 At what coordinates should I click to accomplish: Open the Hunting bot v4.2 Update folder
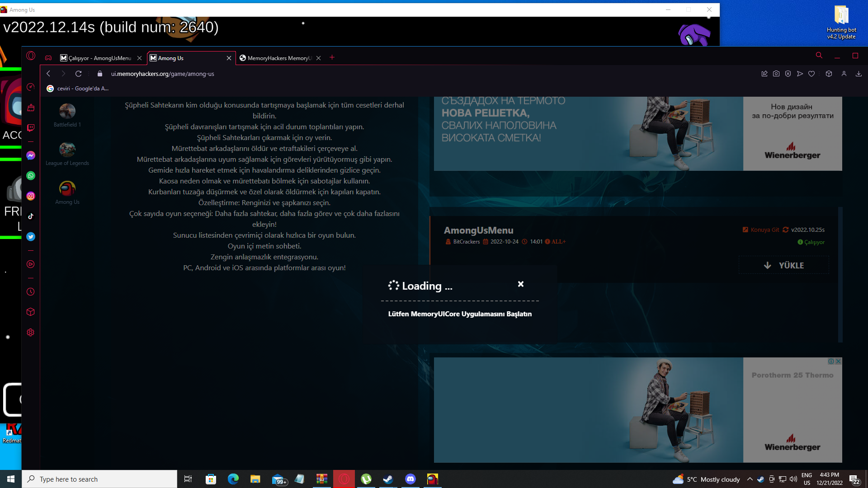tap(841, 22)
